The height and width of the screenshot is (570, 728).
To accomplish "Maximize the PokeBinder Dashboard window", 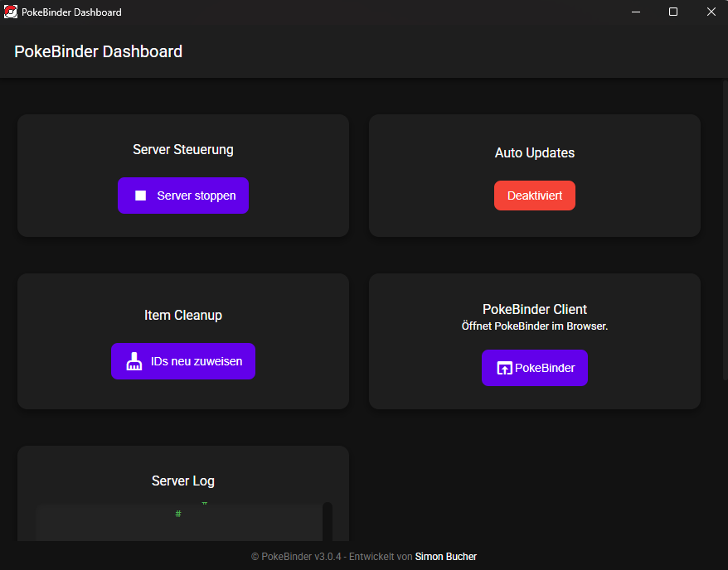I will pyautogui.click(x=672, y=12).
